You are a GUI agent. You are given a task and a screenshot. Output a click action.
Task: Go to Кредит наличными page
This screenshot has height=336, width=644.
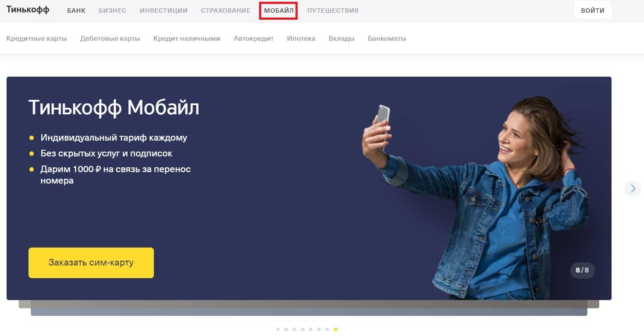[187, 39]
